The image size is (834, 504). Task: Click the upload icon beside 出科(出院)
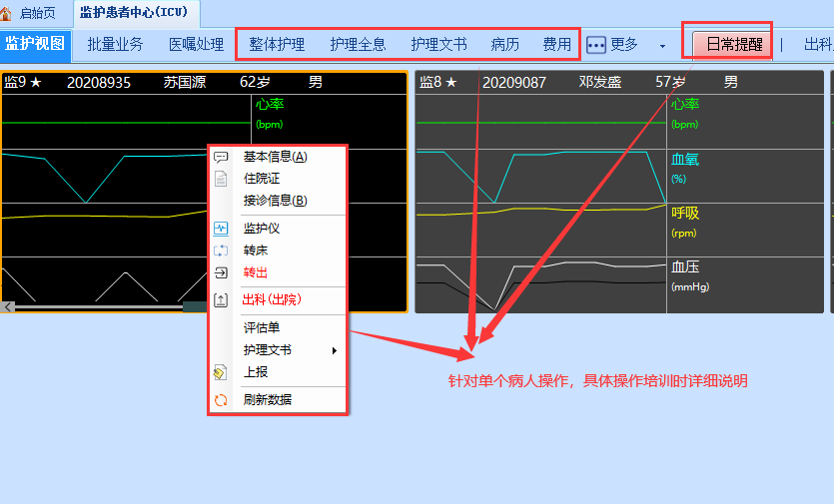pos(221,300)
